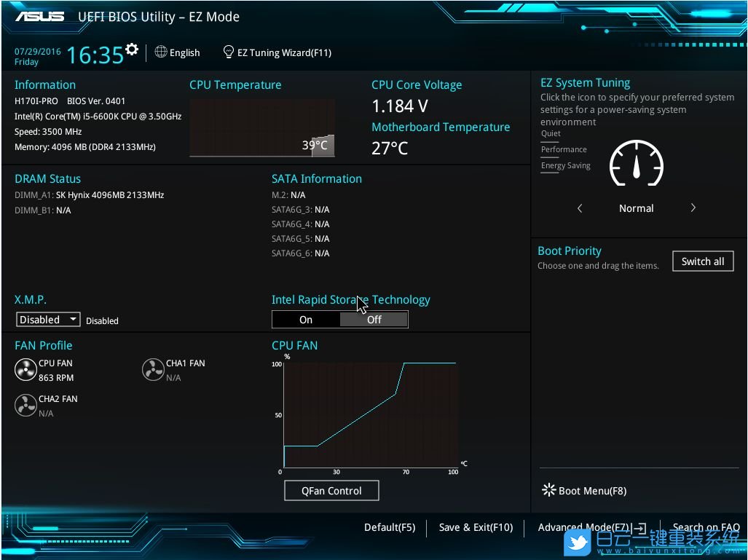Choose Save & Exit(F10)
The width and height of the screenshot is (748, 560).
coord(476,527)
